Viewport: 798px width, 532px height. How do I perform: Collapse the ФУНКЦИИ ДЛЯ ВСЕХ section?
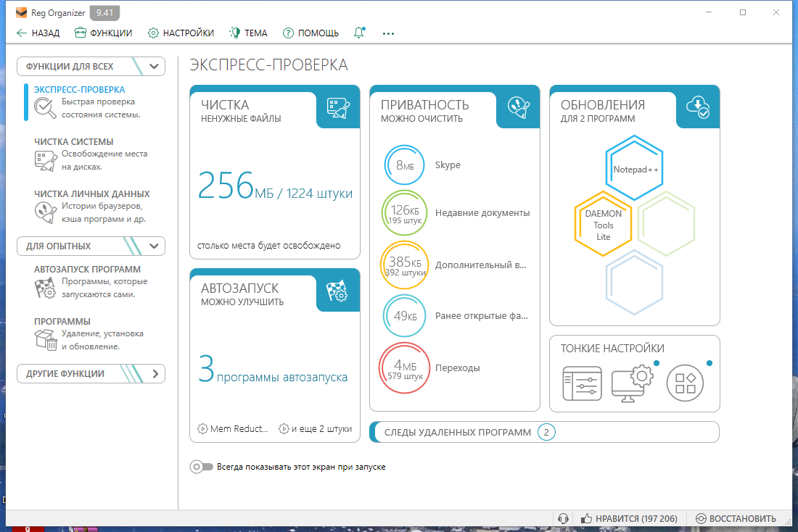pos(153,66)
